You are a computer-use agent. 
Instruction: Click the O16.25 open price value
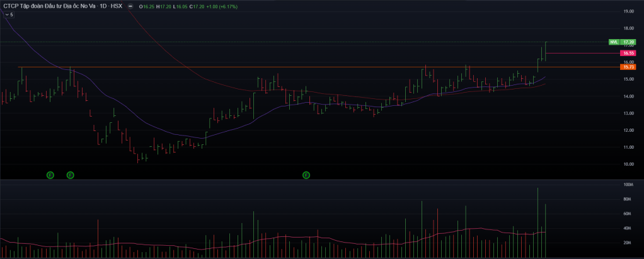(x=147, y=6)
